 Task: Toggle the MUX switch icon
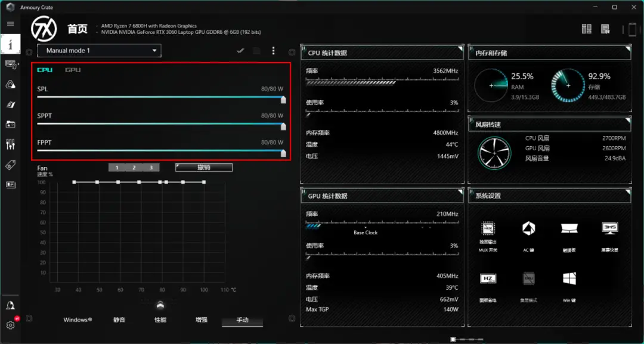[x=488, y=229]
